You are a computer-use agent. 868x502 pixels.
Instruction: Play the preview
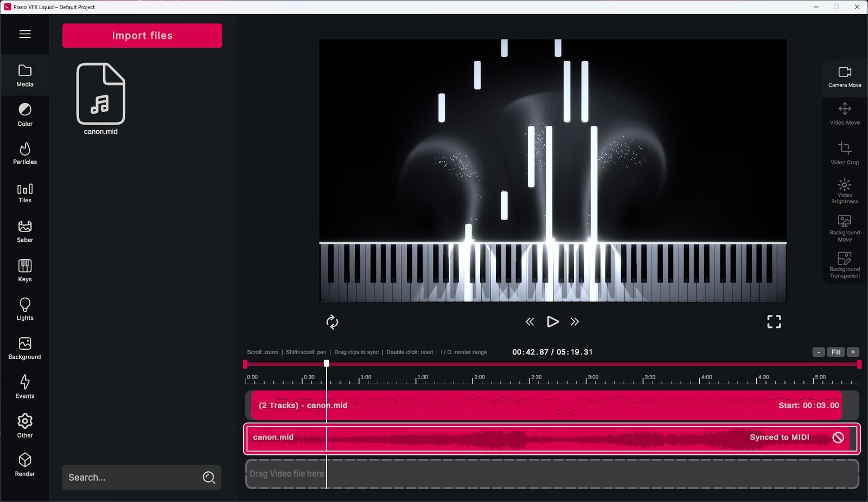[552, 322]
